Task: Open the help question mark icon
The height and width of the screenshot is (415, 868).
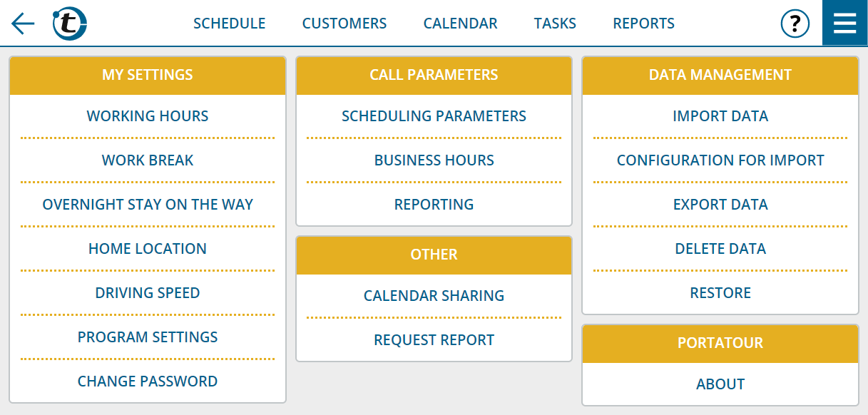Action: (795, 24)
